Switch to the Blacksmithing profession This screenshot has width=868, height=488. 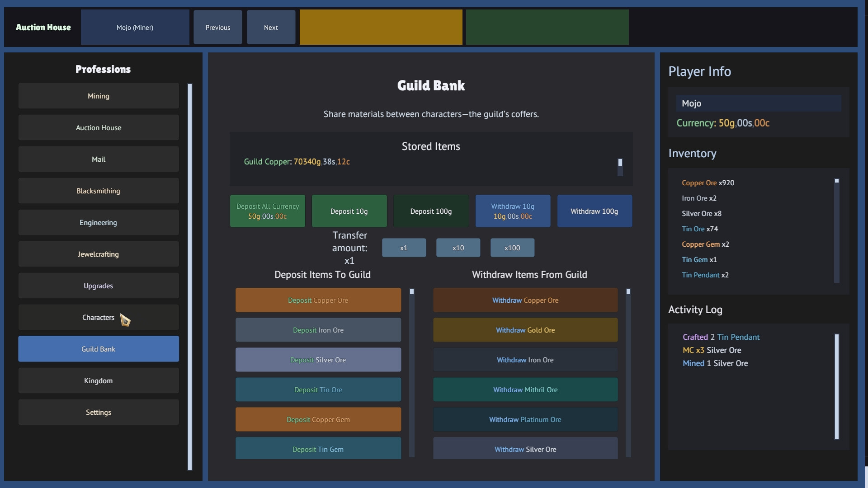pos(98,191)
